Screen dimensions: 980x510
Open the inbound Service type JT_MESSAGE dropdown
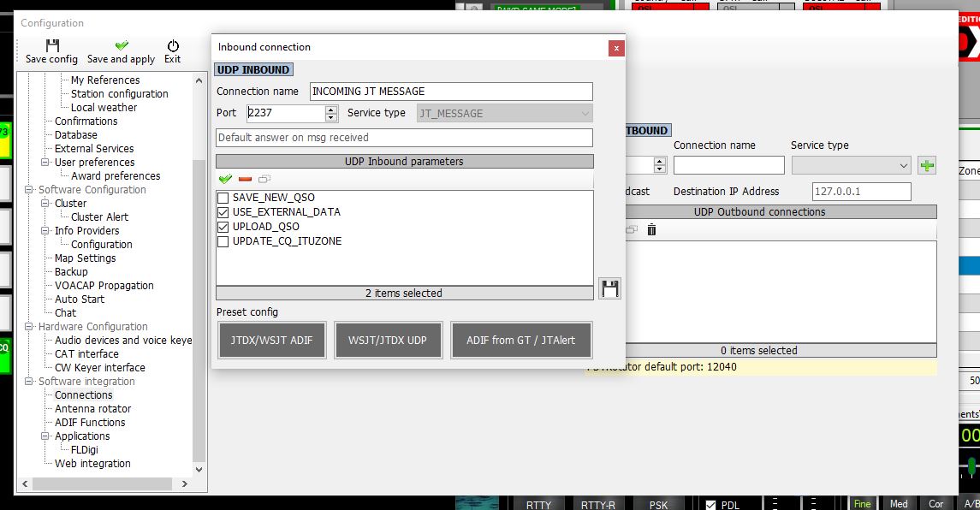504,113
